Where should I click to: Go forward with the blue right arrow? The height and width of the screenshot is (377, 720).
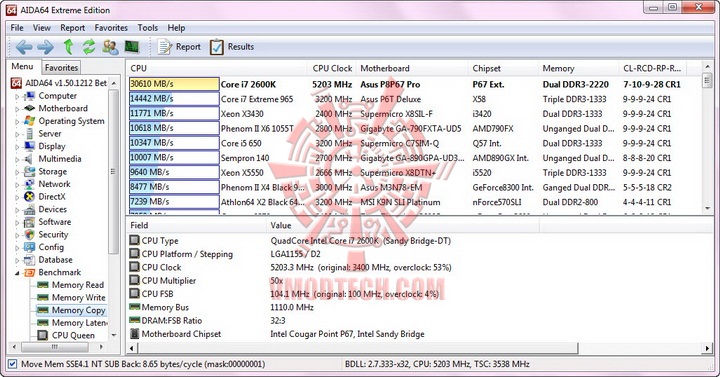click(x=45, y=47)
